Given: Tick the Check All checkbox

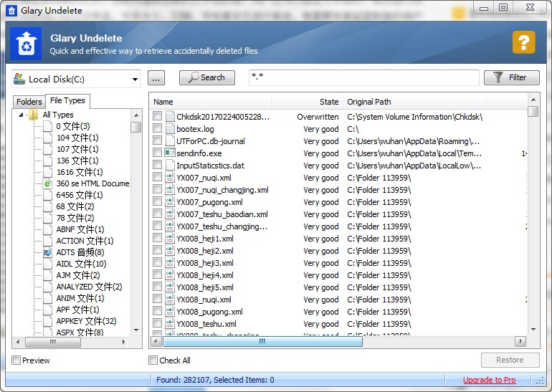Looking at the screenshot, I should tap(153, 360).
